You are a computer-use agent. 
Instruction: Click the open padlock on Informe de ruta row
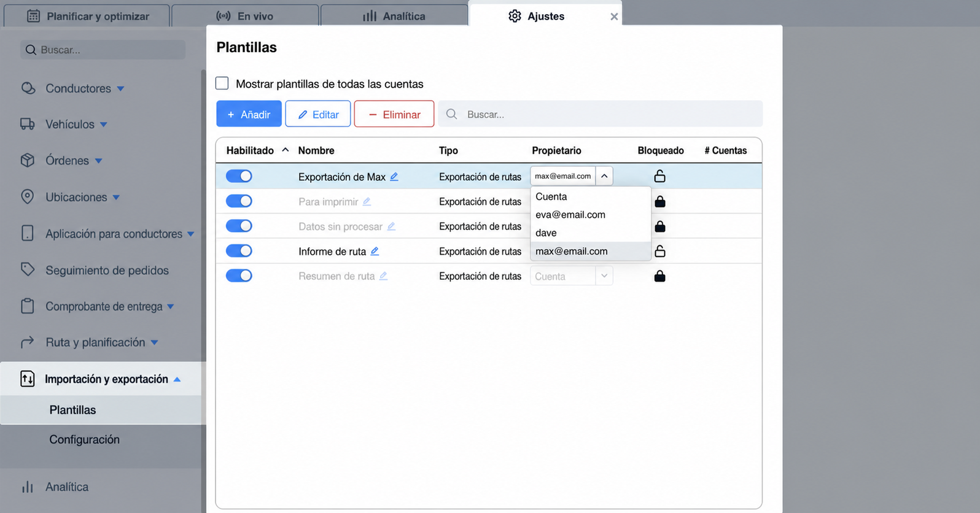pos(659,251)
